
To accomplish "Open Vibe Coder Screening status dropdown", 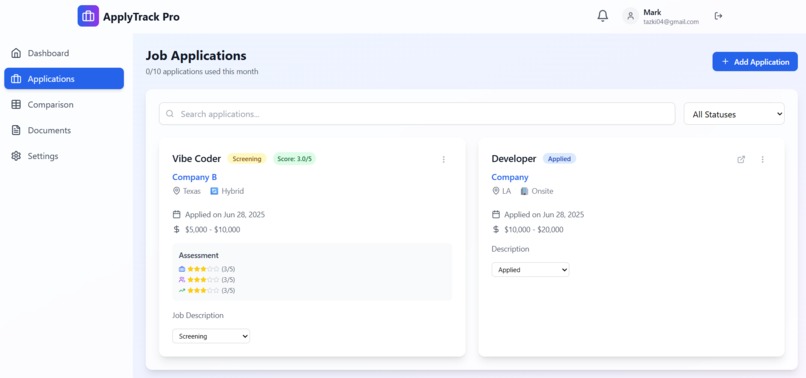I will coord(211,336).
